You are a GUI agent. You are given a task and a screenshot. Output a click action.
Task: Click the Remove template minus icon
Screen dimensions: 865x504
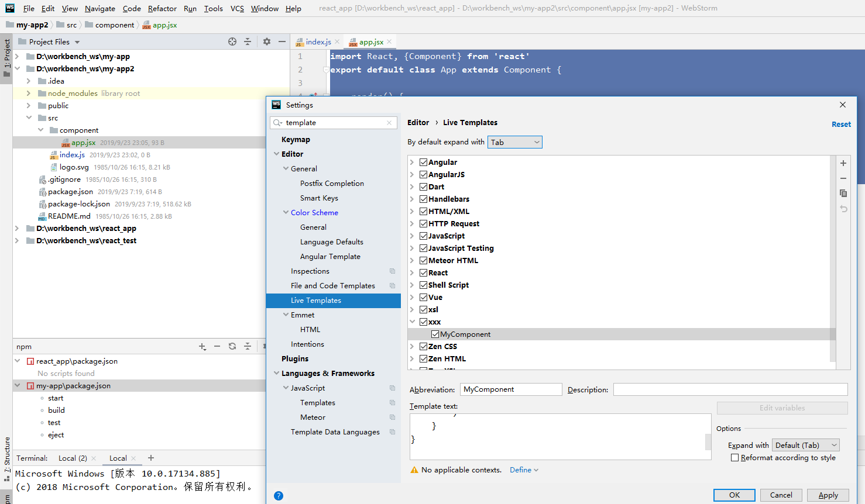click(843, 178)
